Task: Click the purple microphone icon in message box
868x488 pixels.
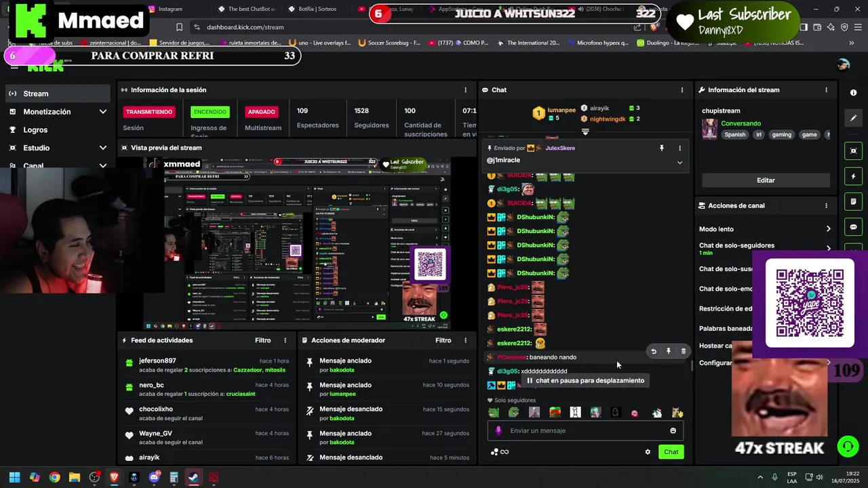Action: (498, 430)
